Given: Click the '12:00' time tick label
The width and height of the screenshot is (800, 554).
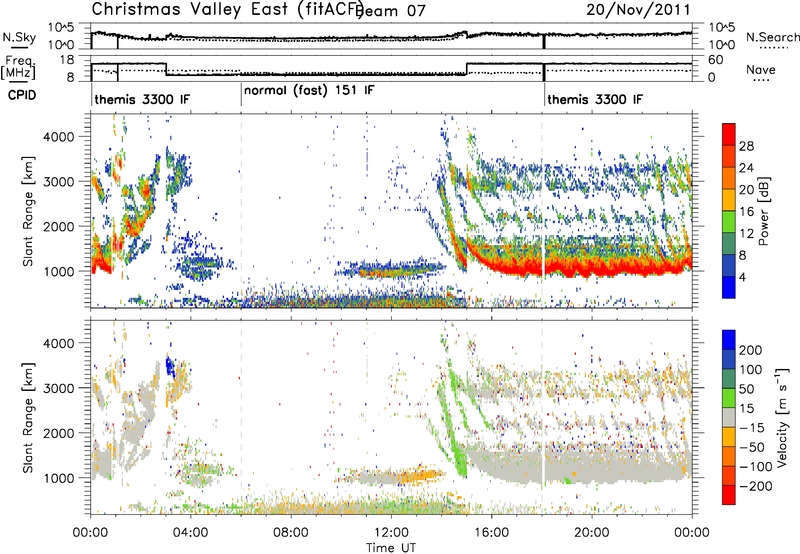Looking at the screenshot, I should pyautogui.click(x=391, y=533).
